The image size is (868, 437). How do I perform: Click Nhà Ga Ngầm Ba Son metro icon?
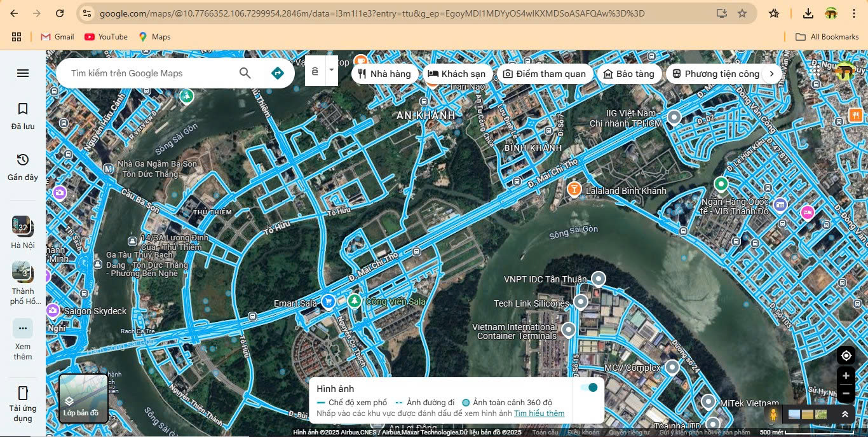pos(109,169)
